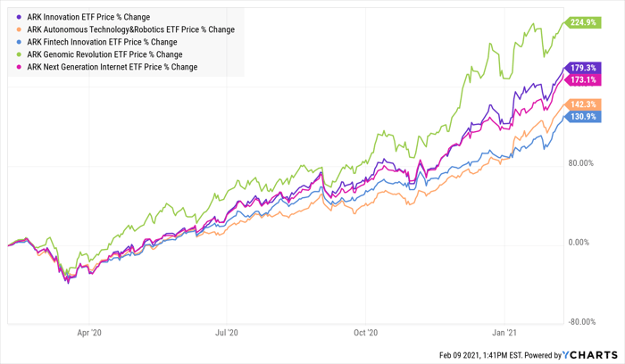Click the pink Next Generation Internet legend dot
Viewport: 625px width, 364px height.
coord(21,67)
